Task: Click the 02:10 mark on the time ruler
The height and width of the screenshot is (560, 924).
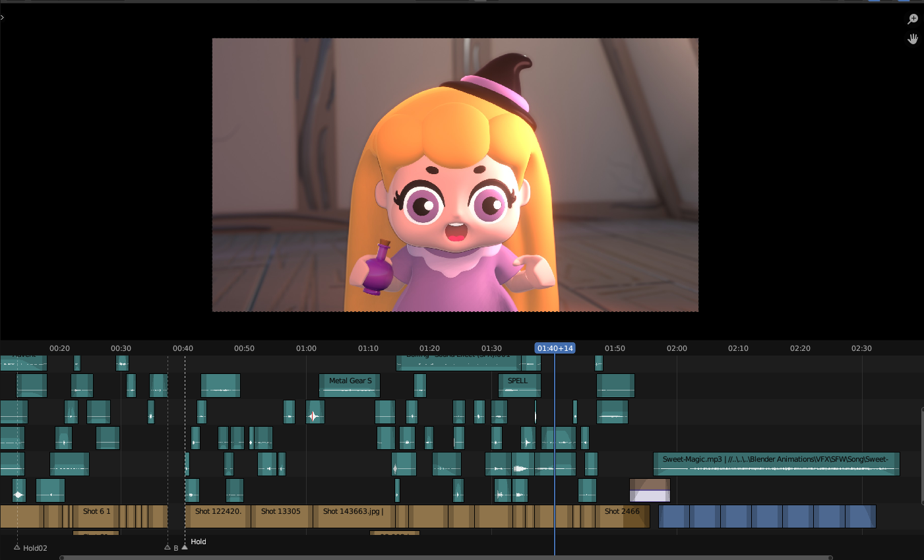Action: pos(738,348)
